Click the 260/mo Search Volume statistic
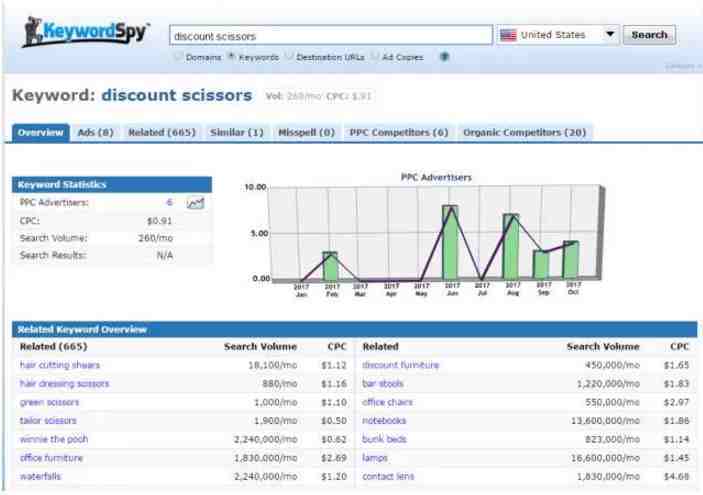 click(155, 238)
